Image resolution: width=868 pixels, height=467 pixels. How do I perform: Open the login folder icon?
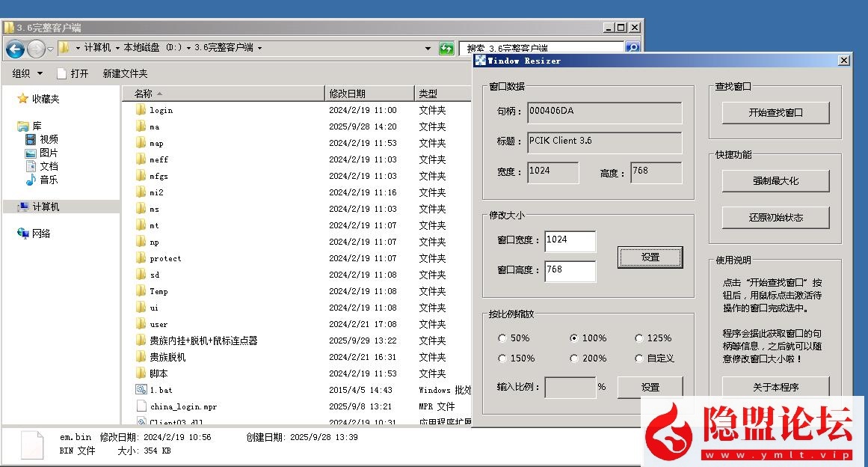coord(141,110)
